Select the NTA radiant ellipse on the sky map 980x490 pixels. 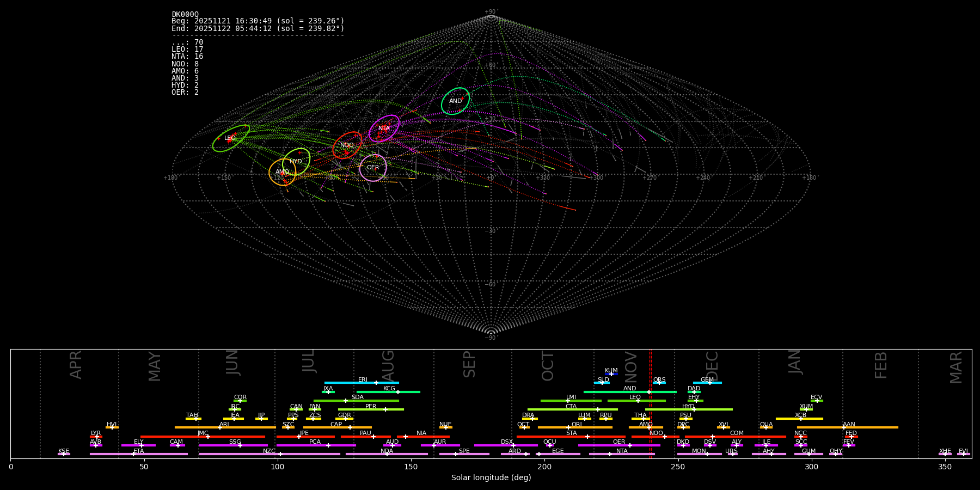384,128
